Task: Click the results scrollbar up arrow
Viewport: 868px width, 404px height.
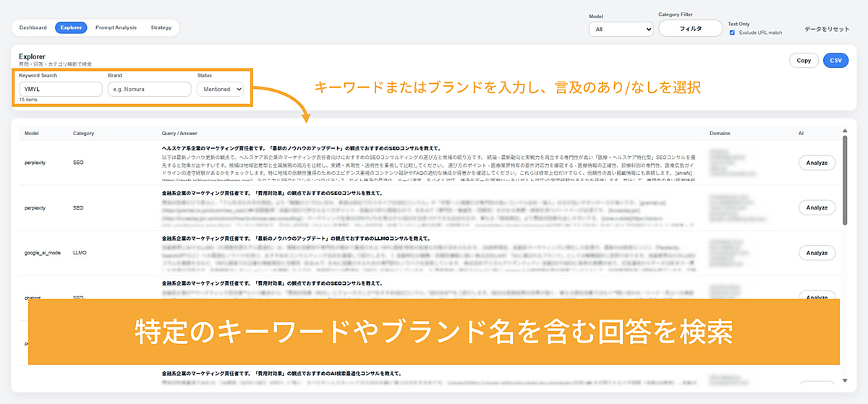Action: tap(844, 131)
